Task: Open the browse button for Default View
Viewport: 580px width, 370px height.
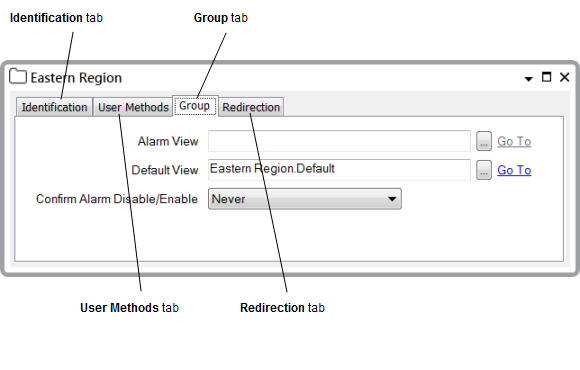Action: tap(483, 170)
